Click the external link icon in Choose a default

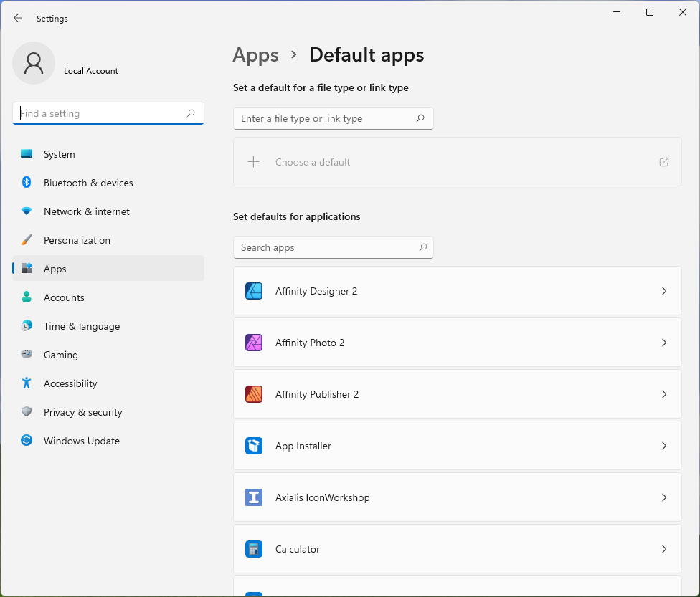click(x=664, y=162)
